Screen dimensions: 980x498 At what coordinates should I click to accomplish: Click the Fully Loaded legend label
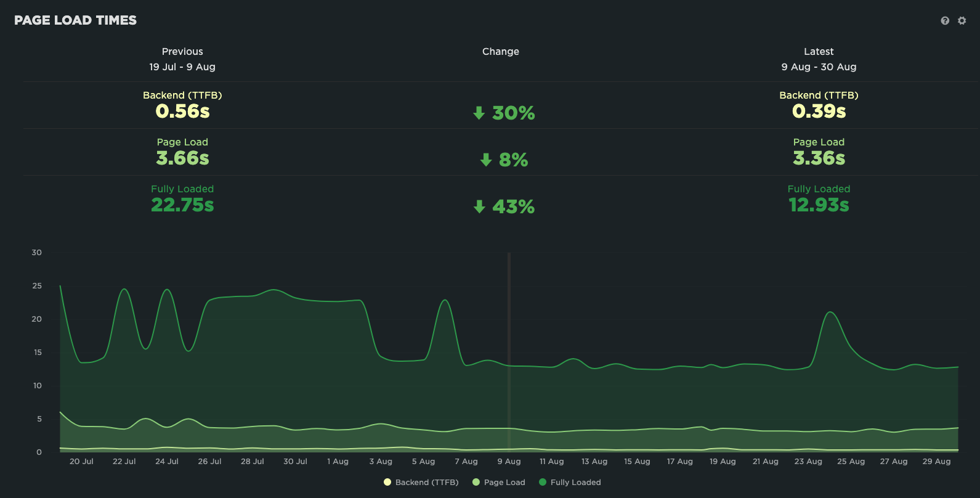point(575,482)
